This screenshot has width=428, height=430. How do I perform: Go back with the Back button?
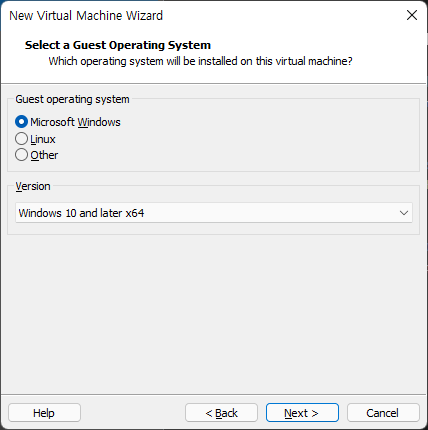221,413
